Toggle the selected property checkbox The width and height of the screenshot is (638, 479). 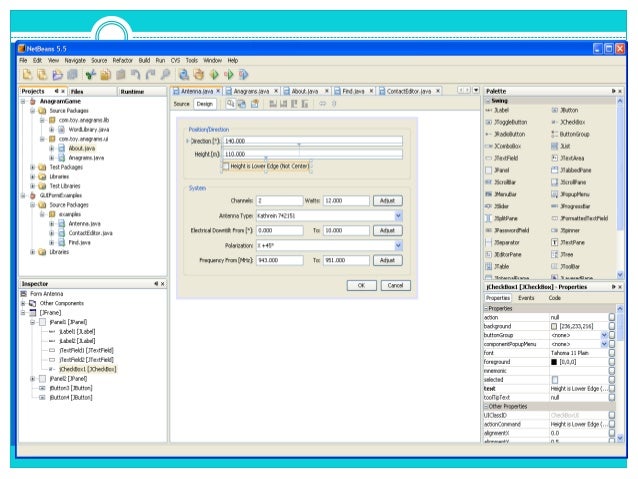[x=553, y=380]
